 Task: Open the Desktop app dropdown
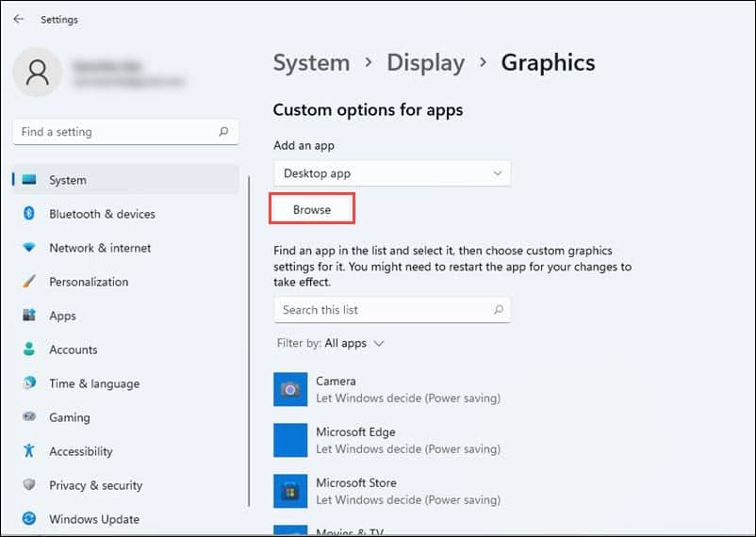[391, 173]
